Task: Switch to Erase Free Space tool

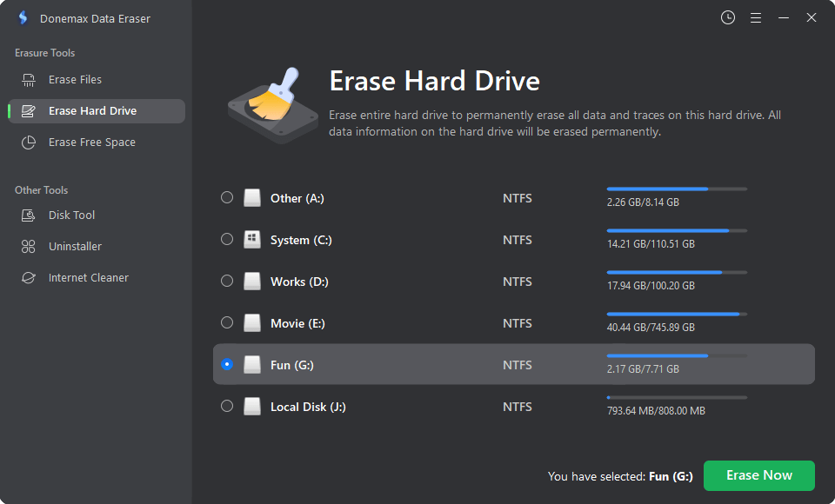Action: pos(97,143)
